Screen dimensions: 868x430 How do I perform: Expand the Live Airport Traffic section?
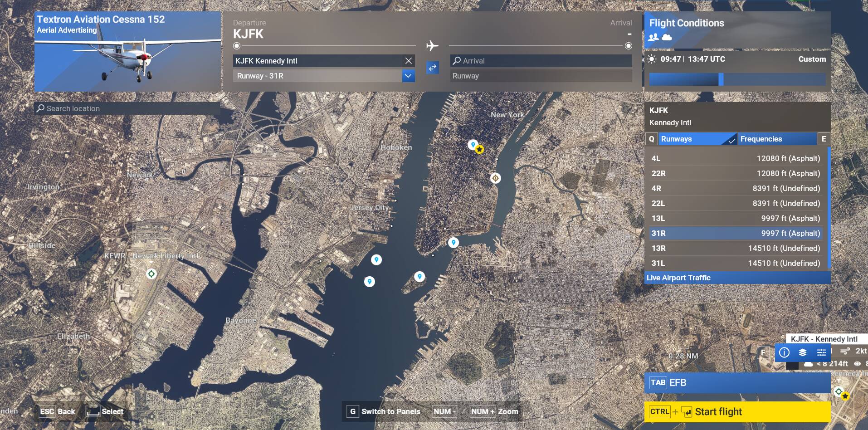click(x=737, y=278)
